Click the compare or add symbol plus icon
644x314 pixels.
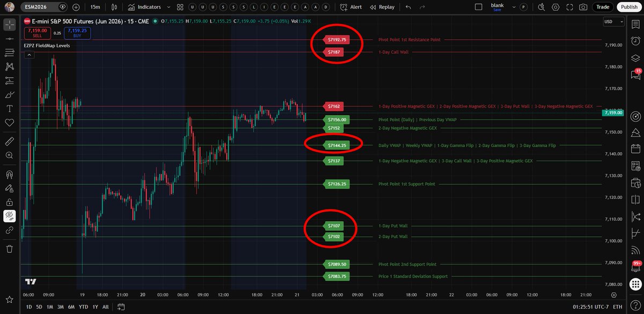click(76, 7)
